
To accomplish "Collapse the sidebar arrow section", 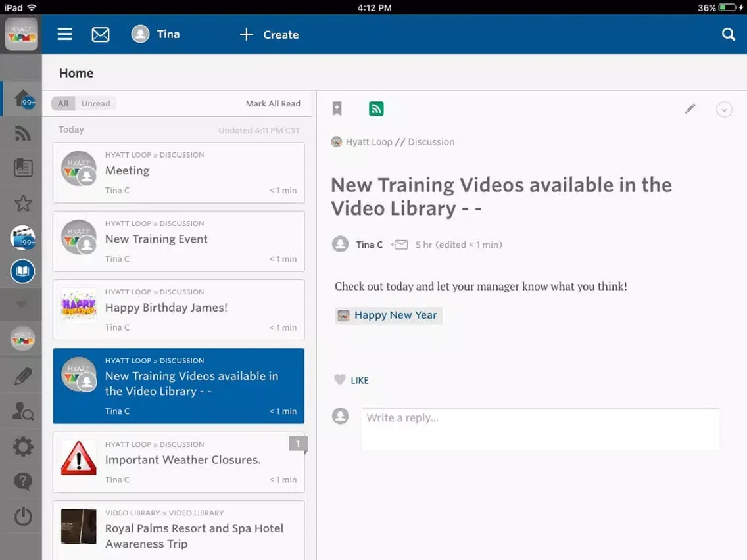I will click(22, 304).
